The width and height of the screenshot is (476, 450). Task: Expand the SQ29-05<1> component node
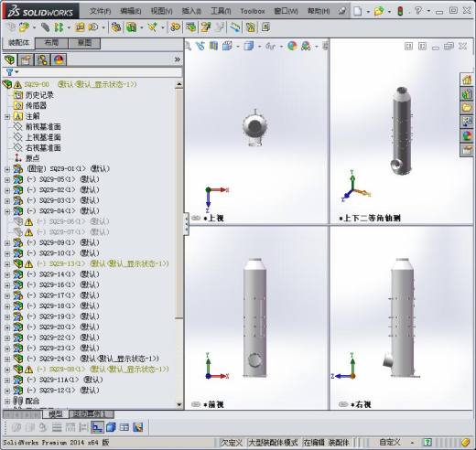(7, 180)
